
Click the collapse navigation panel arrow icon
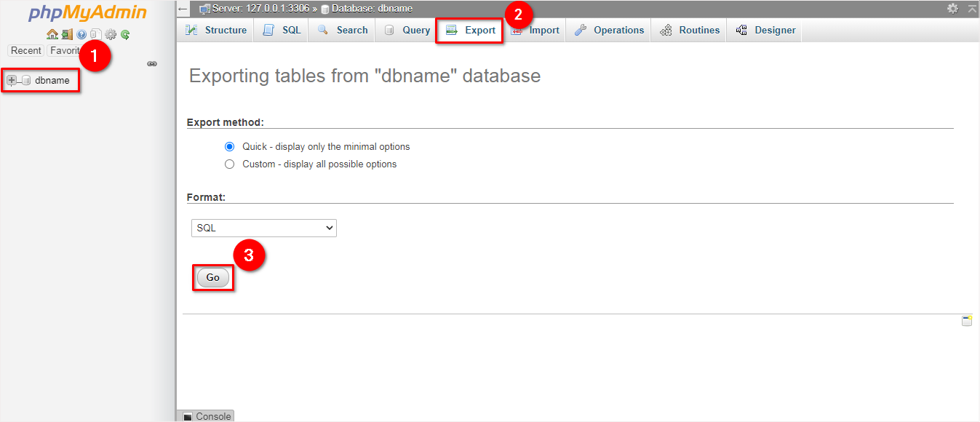click(x=183, y=9)
